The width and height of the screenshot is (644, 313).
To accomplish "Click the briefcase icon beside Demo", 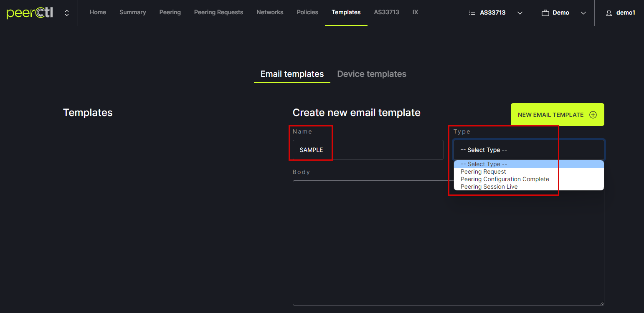I will coord(545,13).
